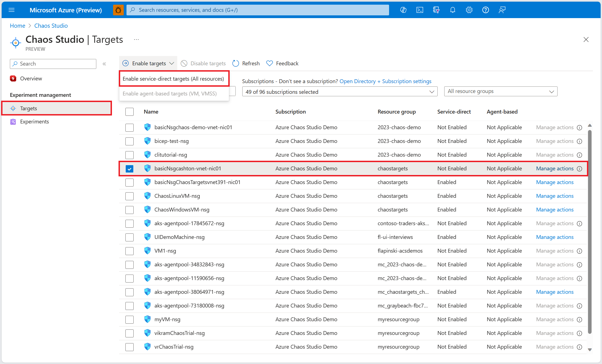Open the hamburger portal menu
This screenshot has height=364, width=602.
click(12, 10)
